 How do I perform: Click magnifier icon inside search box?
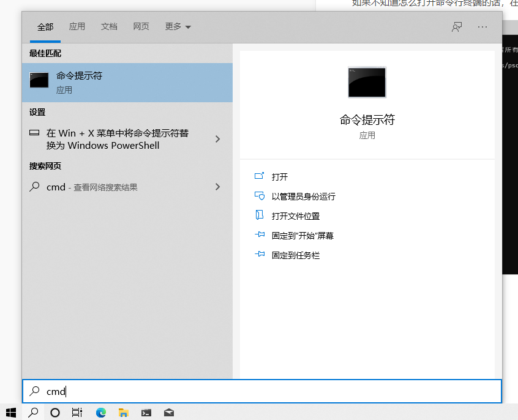tap(34, 391)
